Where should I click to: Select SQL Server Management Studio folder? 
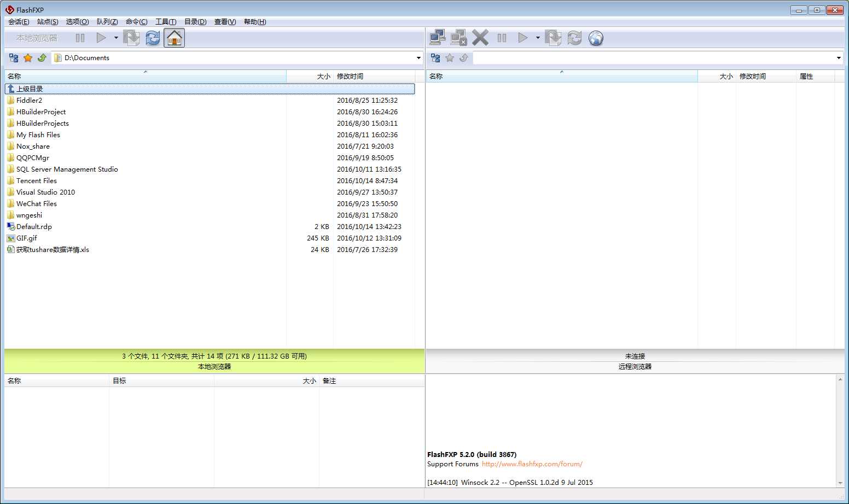(210, 169)
